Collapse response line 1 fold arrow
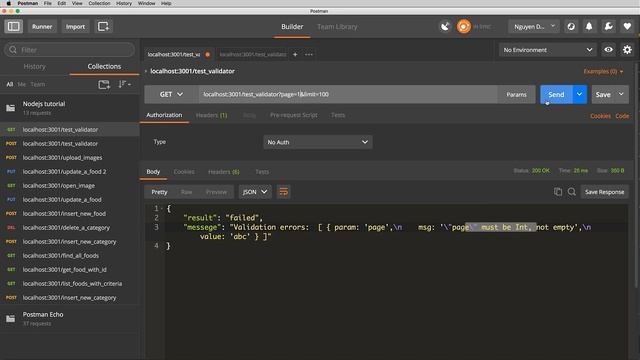The image size is (640, 360). (x=161, y=209)
